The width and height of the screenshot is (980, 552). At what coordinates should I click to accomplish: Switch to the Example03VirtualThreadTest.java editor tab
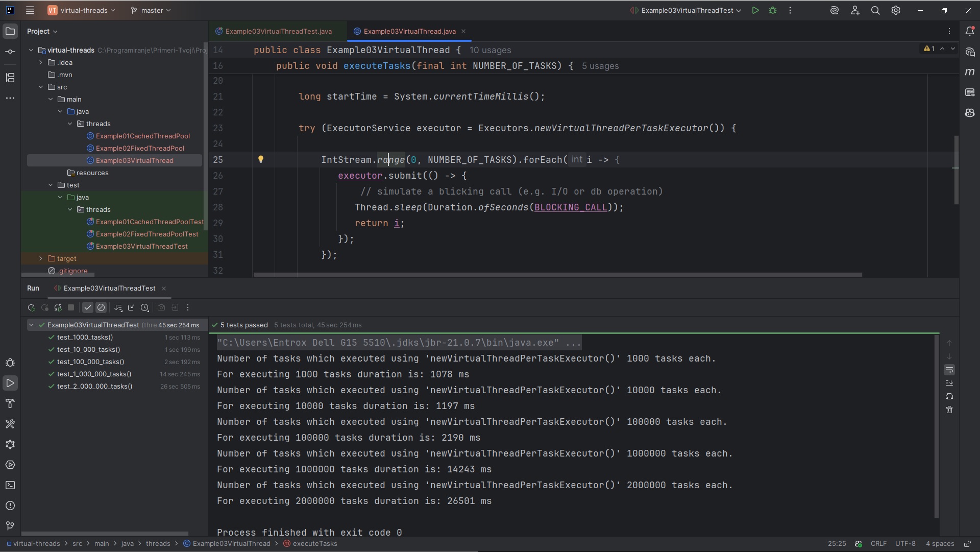pyautogui.click(x=278, y=31)
